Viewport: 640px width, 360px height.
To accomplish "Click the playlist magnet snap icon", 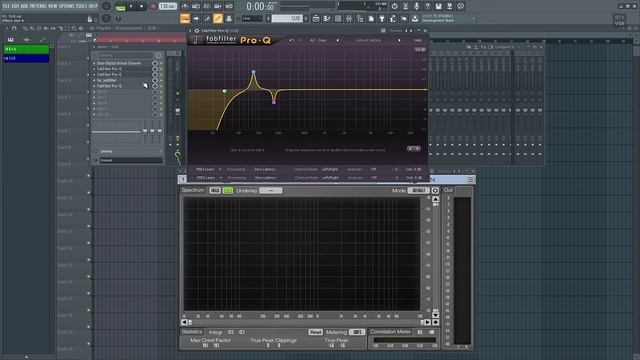I will coord(14,29).
